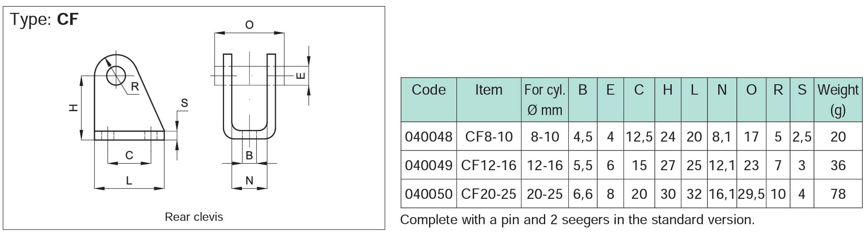Click the CF20-25 item cell

(489, 194)
